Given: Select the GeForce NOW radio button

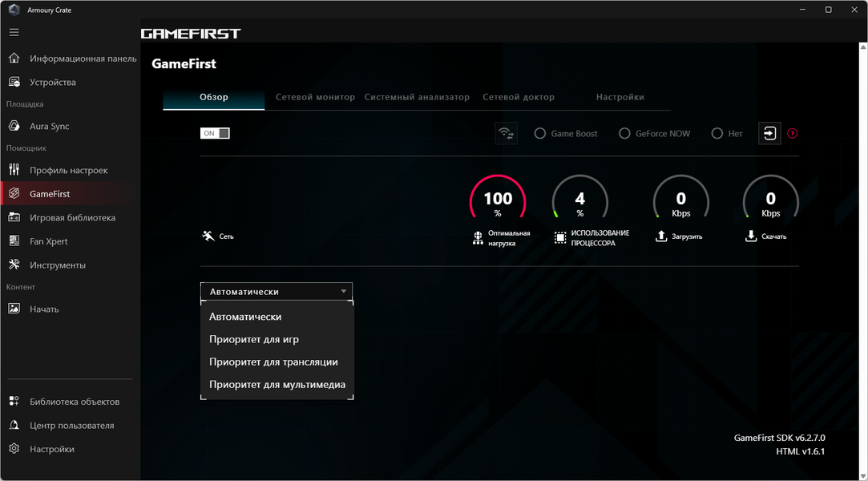Looking at the screenshot, I should click(x=624, y=133).
